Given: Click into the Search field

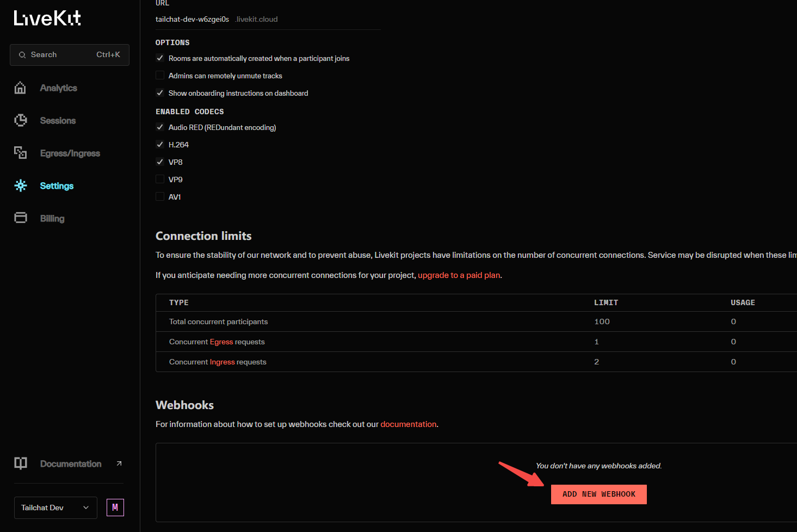Looking at the screenshot, I should click(x=70, y=55).
